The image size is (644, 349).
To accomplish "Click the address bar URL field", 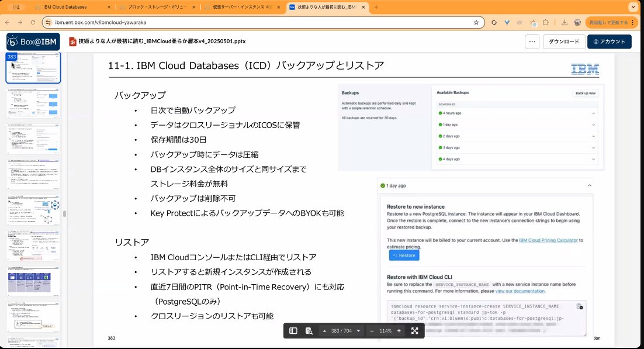I will pos(263,23).
